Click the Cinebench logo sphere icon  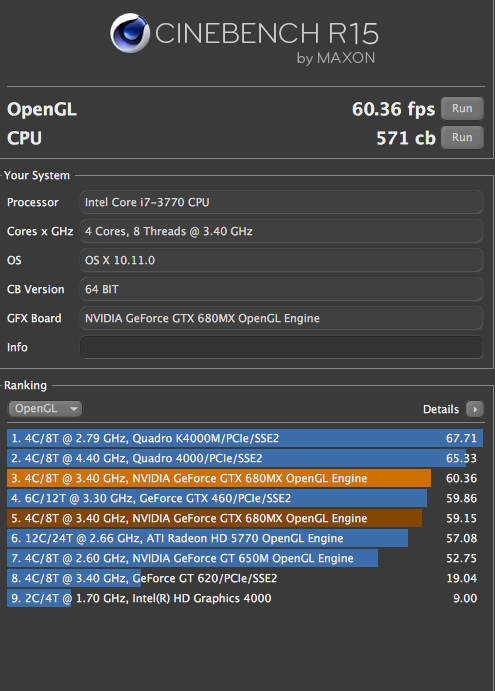click(130, 33)
